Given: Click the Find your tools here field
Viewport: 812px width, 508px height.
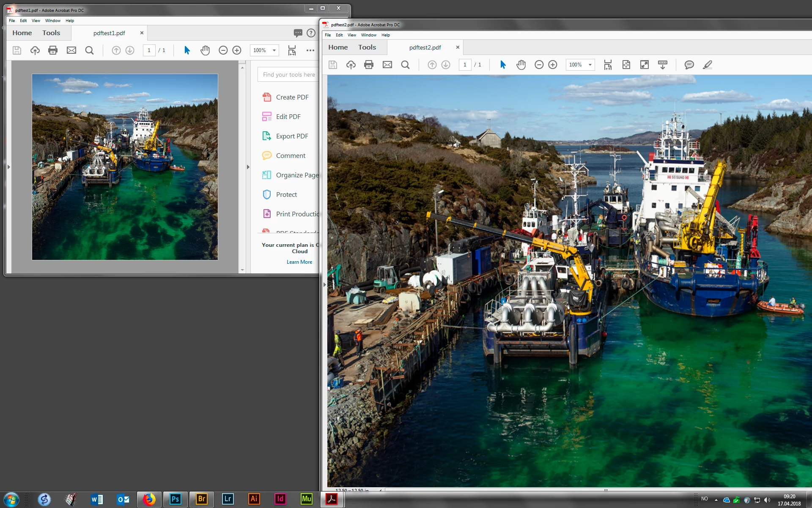Looking at the screenshot, I should point(289,75).
